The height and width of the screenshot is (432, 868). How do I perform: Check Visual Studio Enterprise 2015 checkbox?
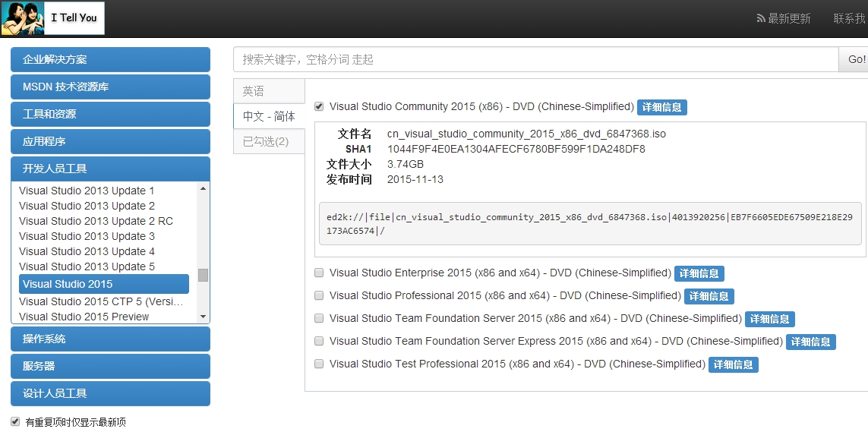(319, 273)
